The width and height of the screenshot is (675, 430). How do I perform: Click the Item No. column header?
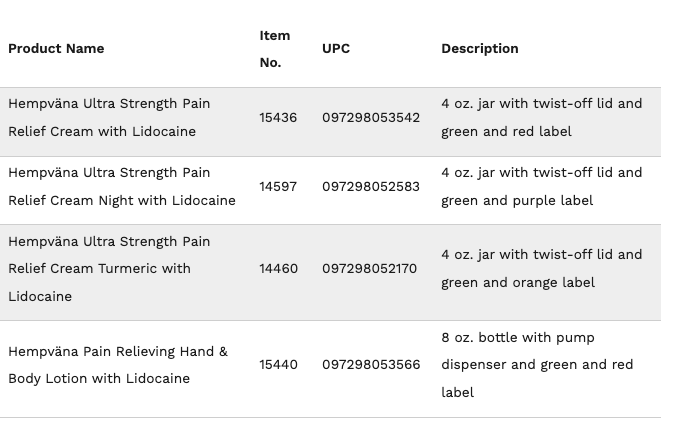[x=275, y=49]
